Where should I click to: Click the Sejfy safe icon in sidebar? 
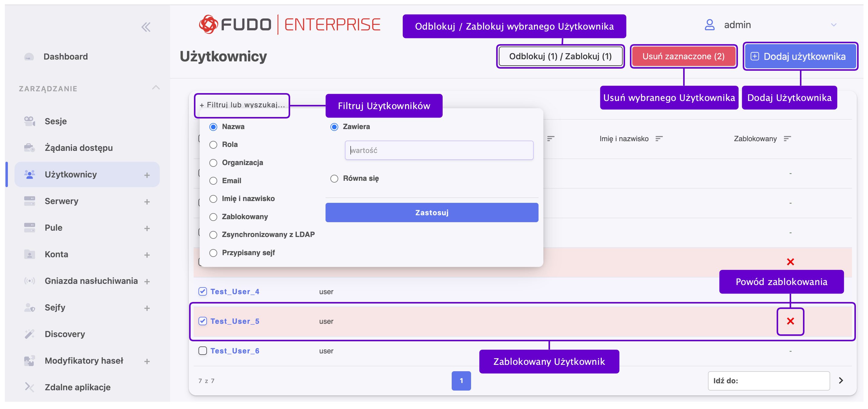[x=29, y=307]
